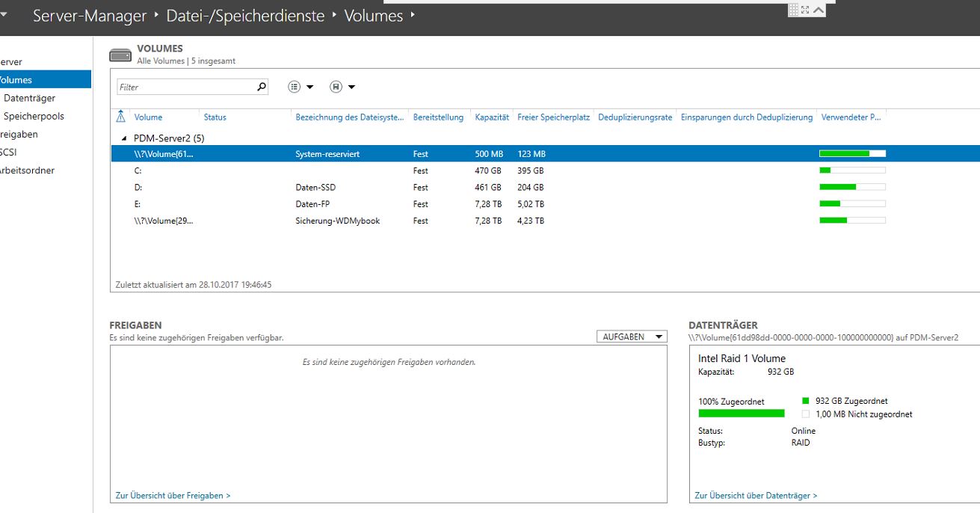Viewport: 980px width, 513px height.
Task: Select the \\?\Volume{29... row
Action: [x=545, y=221]
